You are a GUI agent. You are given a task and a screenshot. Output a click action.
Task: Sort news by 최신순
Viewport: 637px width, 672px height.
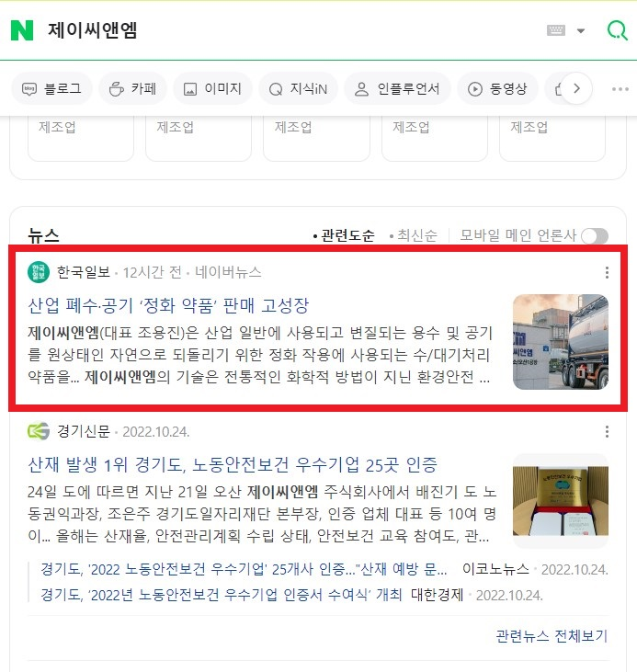pos(414,235)
